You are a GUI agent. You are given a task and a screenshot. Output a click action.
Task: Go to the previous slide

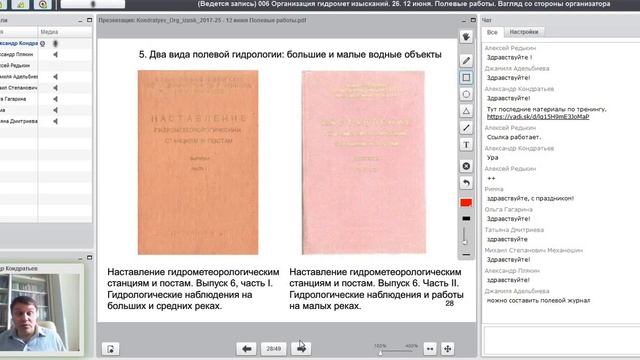(x=247, y=349)
